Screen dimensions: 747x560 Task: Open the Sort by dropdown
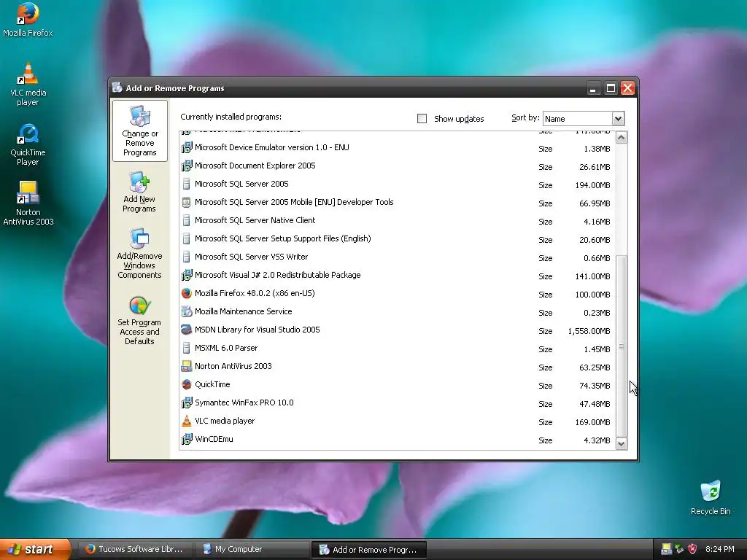(x=618, y=119)
